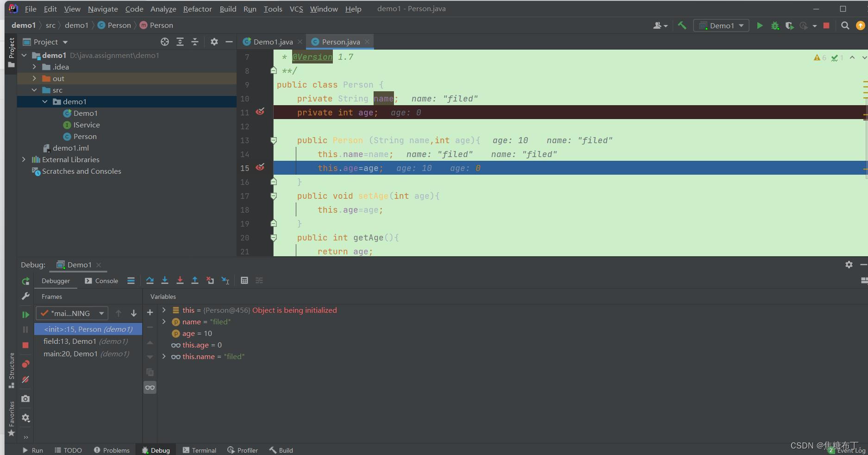The height and width of the screenshot is (455, 868).
Task: Toggle the breakpoint on line 11
Action: tap(260, 112)
